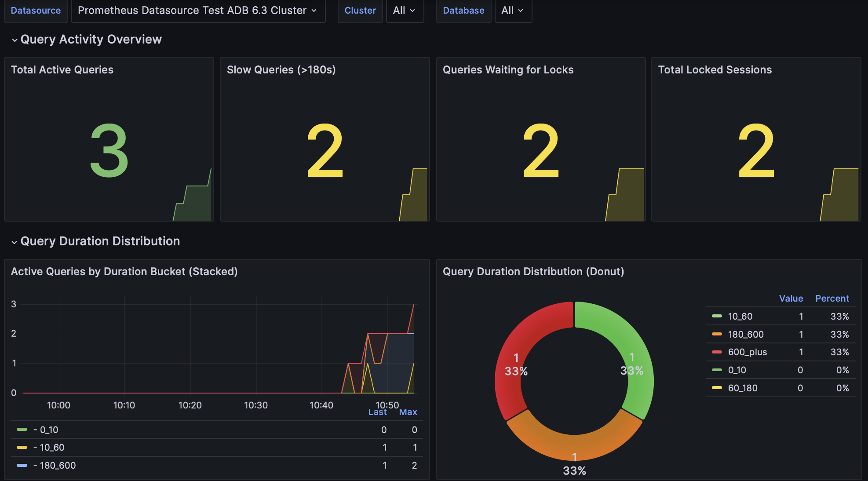Click the blue 180_600 legend icon
This screenshot has height=481, width=868.
coord(21,465)
